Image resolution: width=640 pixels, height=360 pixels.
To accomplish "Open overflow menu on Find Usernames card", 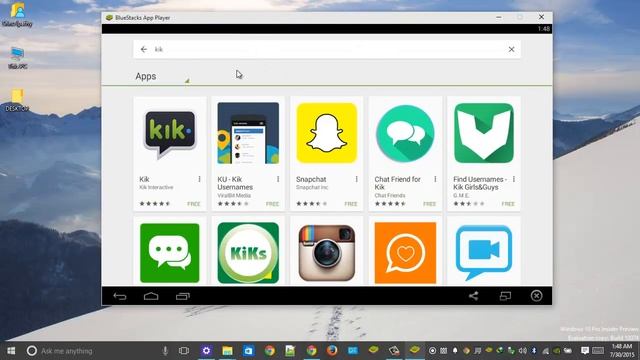I will (513, 179).
